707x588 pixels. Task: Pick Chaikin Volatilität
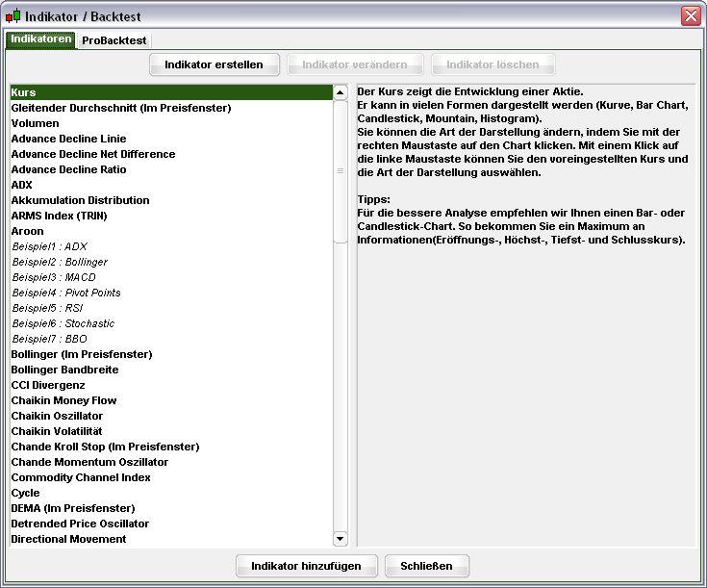[171, 431]
